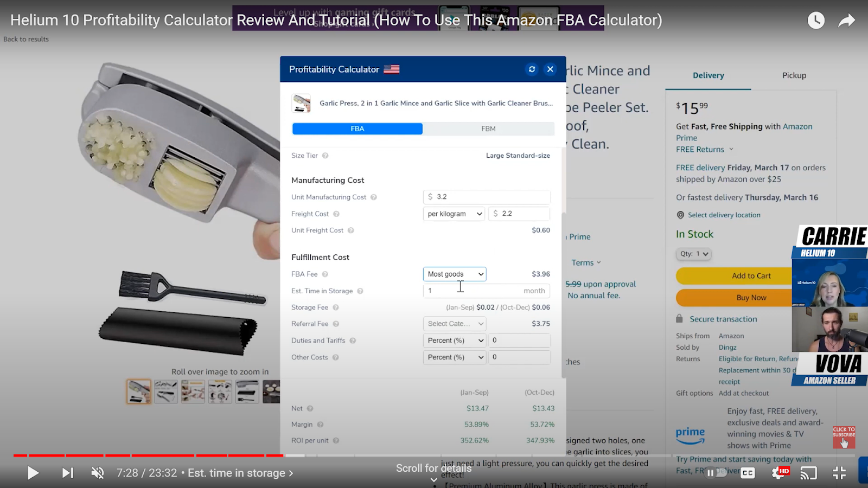Image resolution: width=868 pixels, height=488 pixels.
Task: Click the Buy Now button
Action: click(751, 298)
